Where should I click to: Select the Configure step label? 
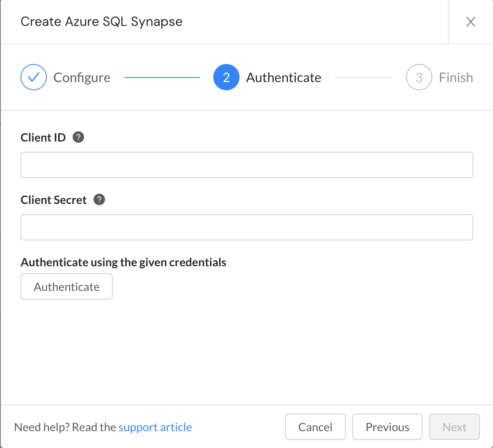[x=82, y=77]
